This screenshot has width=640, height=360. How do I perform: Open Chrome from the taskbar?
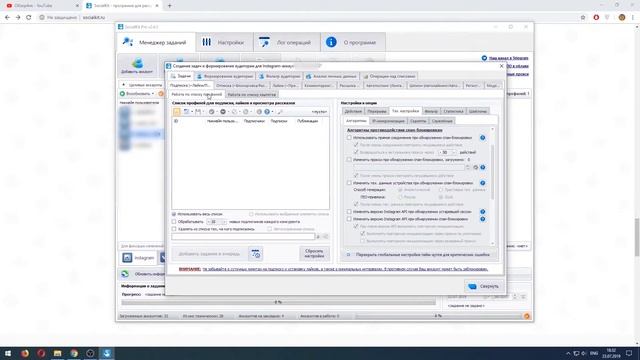[73, 353]
